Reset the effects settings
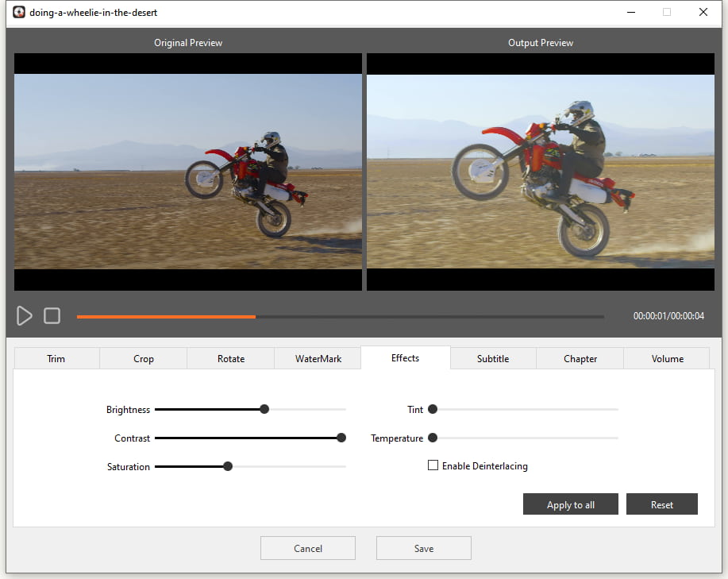Viewport: 728px width, 579px height. click(661, 505)
